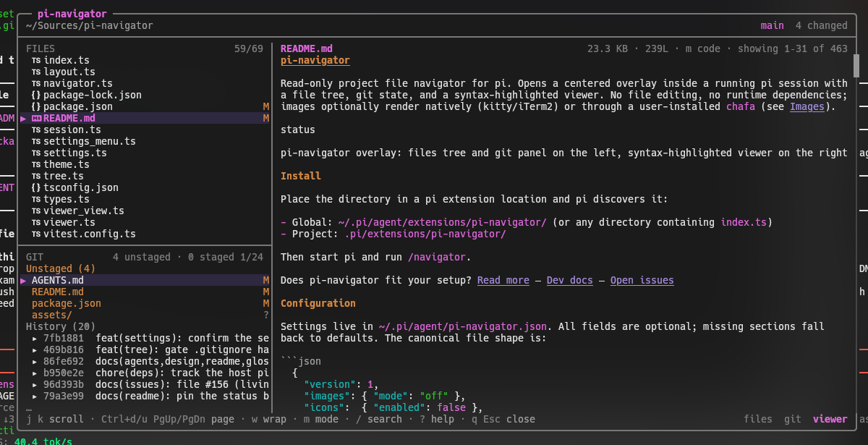The width and height of the screenshot is (868, 445).
Task: Click the index.ts reference in Install section
Action: (744, 223)
